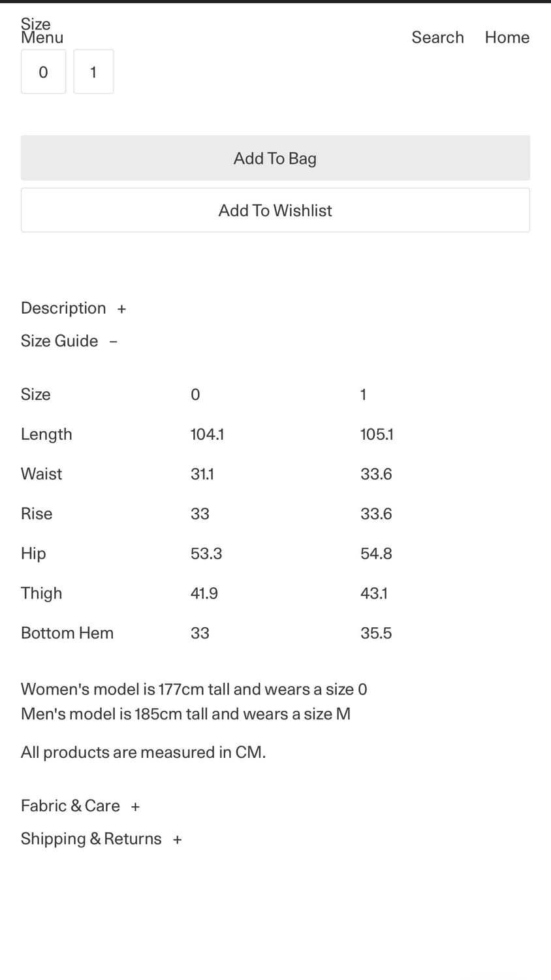Select size 0 option

pos(43,72)
